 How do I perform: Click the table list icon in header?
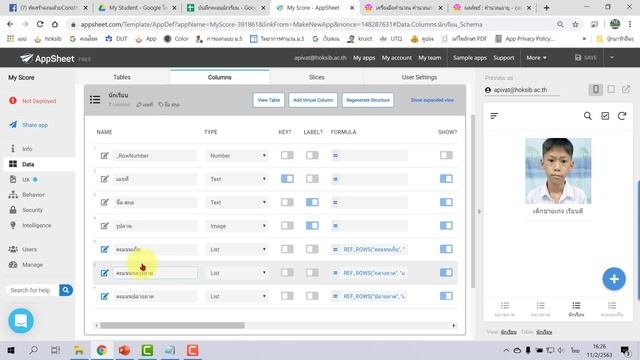[95, 100]
